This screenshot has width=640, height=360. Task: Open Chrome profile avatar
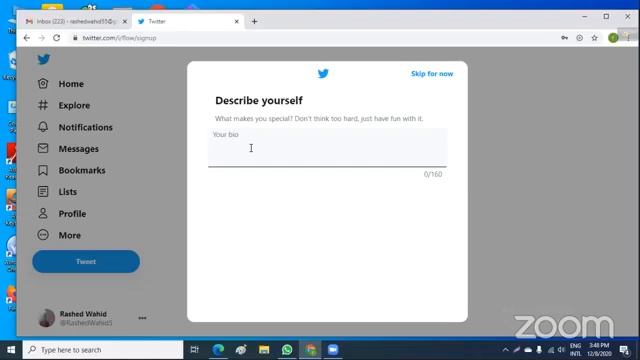coord(613,38)
